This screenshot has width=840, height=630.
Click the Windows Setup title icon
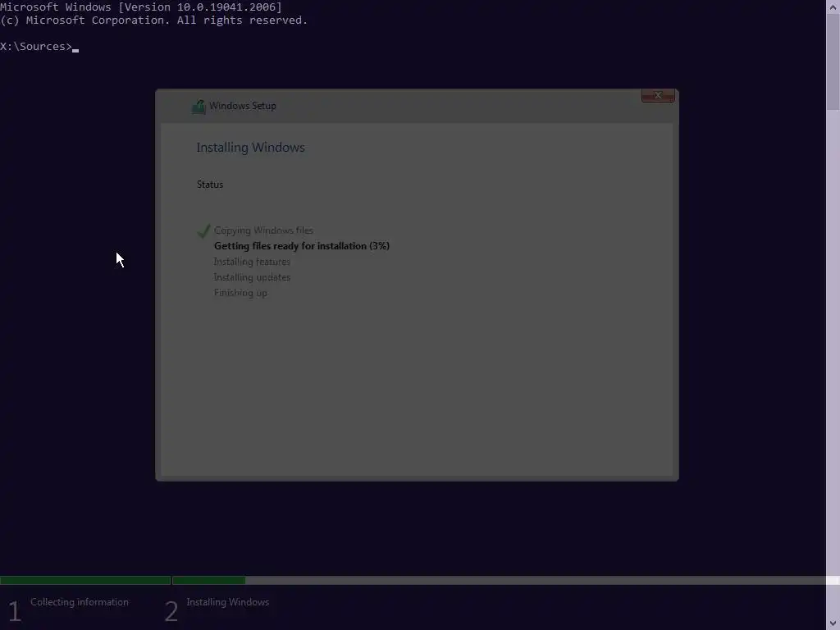point(199,107)
